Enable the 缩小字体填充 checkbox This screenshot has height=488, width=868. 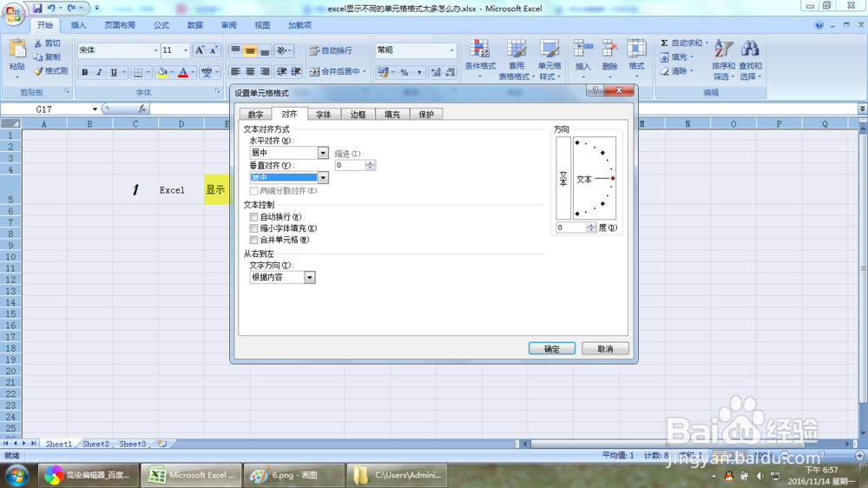253,228
